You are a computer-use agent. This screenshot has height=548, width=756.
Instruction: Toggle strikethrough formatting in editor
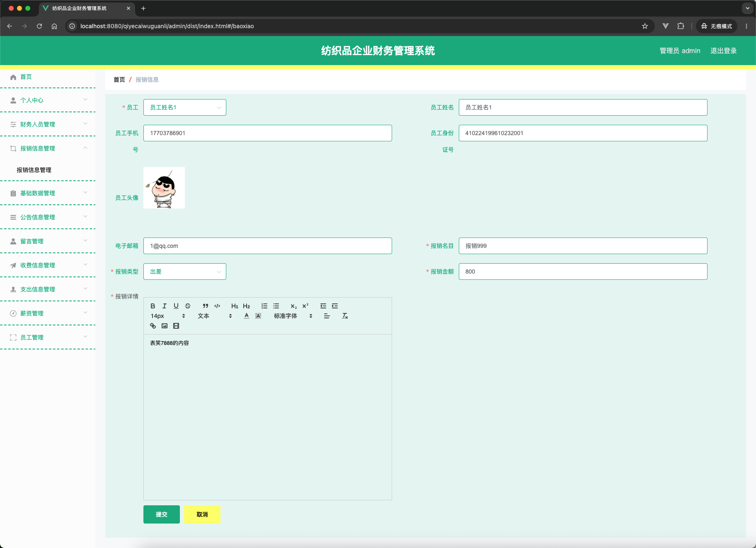(187, 306)
